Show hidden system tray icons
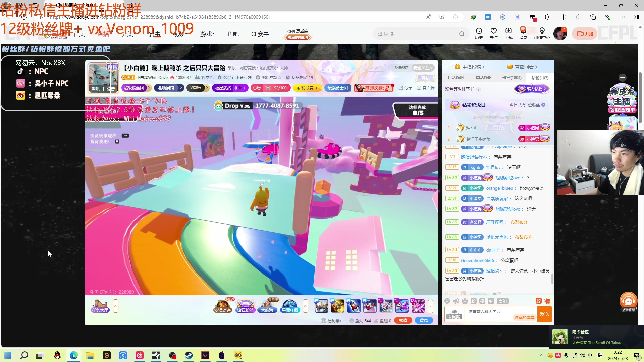Screen dimensions: 644x362 pyautogui.click(x=542, y=355)
